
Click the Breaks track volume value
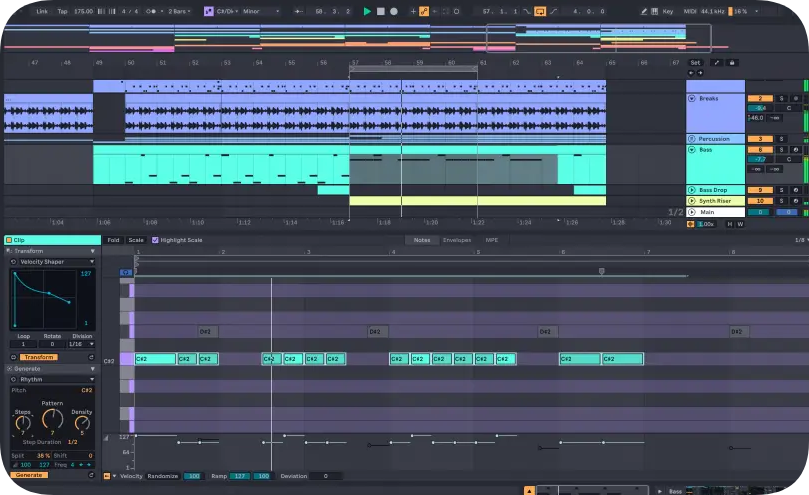(760, 108)
